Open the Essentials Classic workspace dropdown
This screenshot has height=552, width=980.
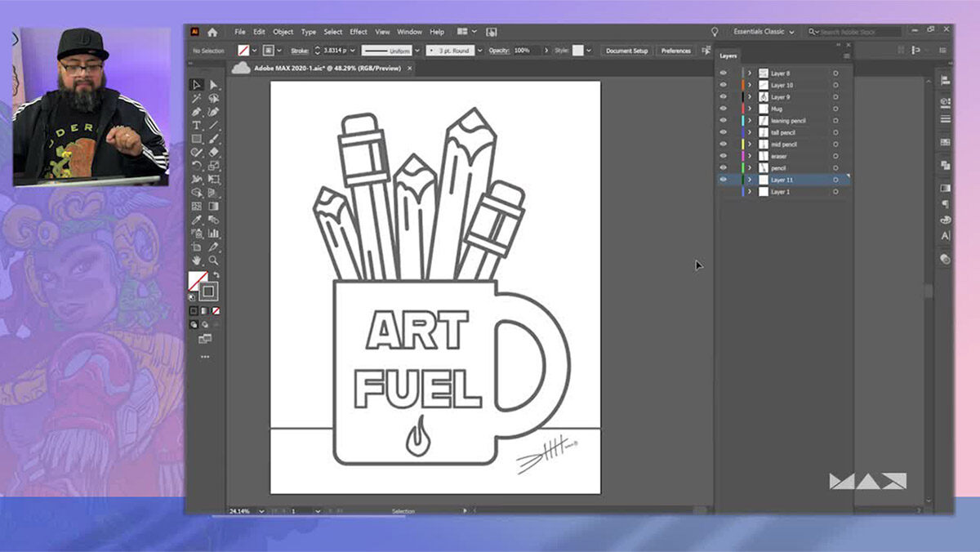763,32
